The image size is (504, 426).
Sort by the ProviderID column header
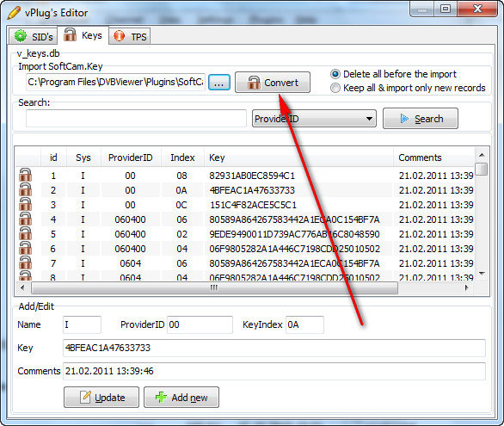click(131, 157)
